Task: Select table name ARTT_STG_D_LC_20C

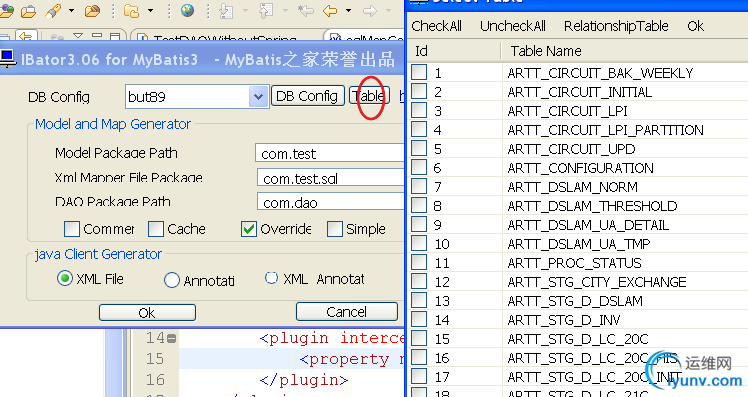Action: point(578,339)
